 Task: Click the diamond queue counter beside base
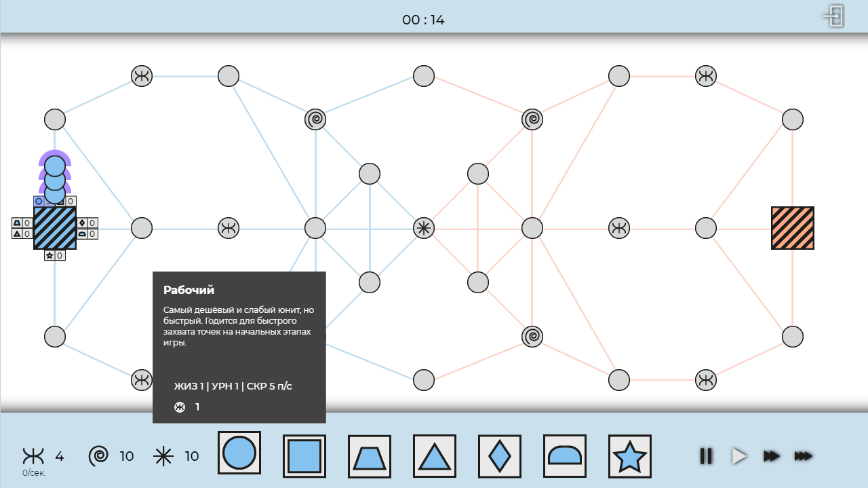[87, 223]
